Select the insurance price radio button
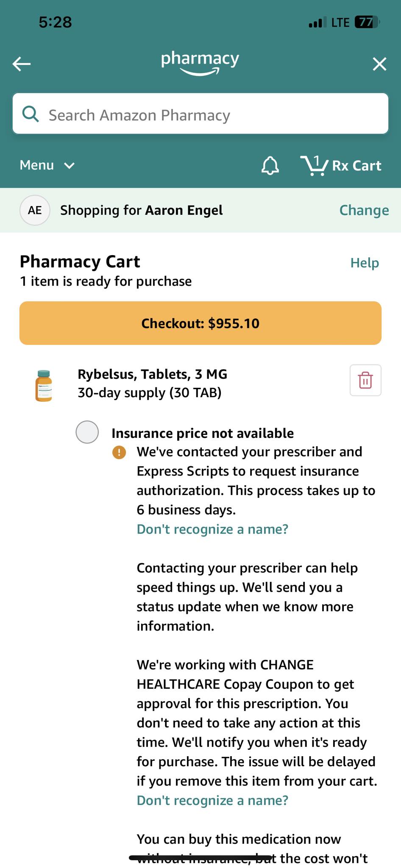This screenshot has width=401, height=868. 87,432
